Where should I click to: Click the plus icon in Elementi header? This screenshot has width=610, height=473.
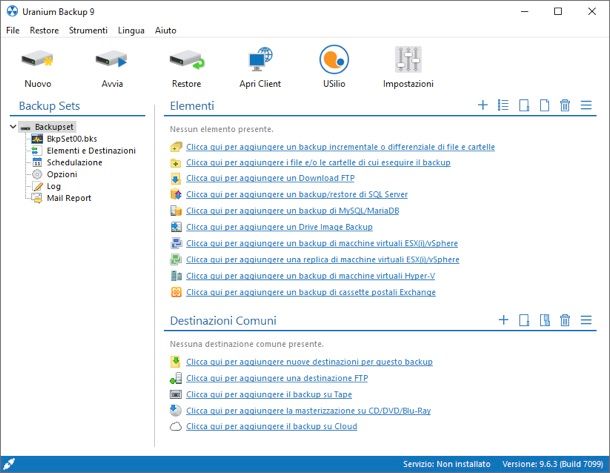482,105
